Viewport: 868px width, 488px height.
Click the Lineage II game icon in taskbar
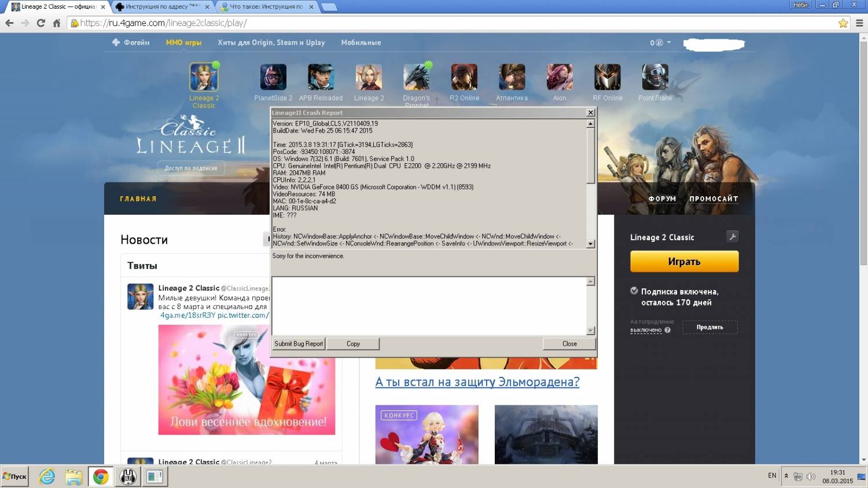pos(128,477)
